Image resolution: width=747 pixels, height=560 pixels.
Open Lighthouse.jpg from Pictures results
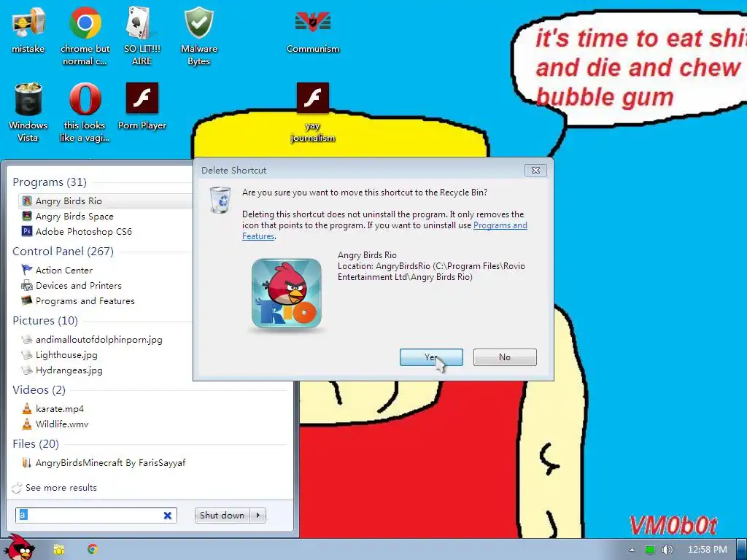[66, 355]
